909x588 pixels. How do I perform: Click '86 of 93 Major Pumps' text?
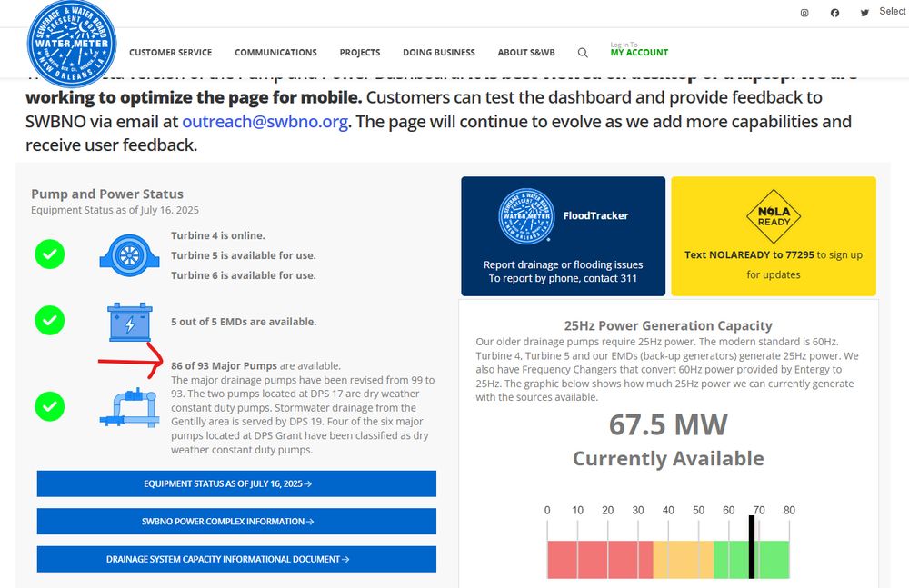click(224, 366)
